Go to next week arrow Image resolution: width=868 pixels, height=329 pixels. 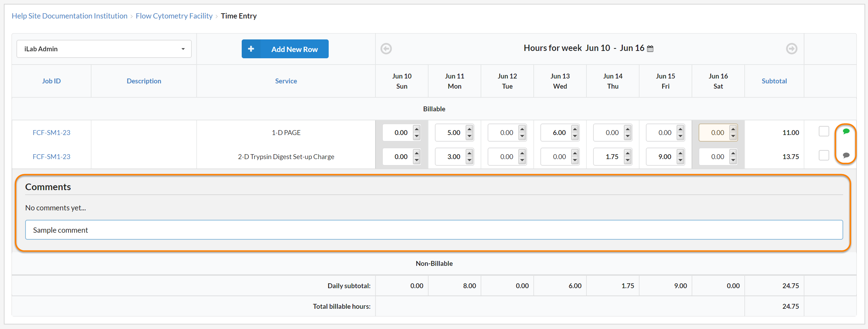[792, 48]
